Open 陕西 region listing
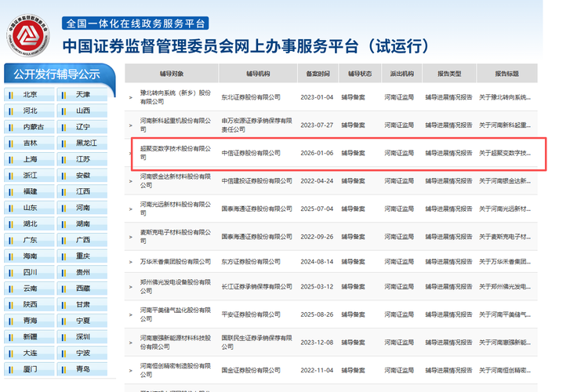 [30, 304]
